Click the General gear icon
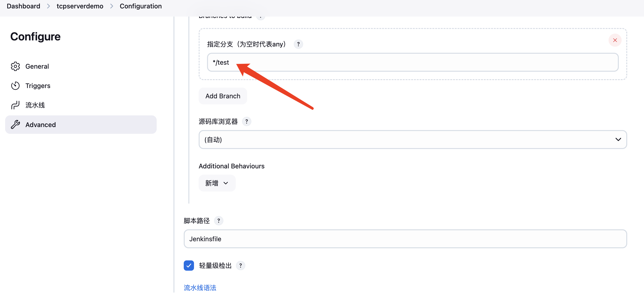The width and height of the screenshot is (644, 298). point(15,66)
